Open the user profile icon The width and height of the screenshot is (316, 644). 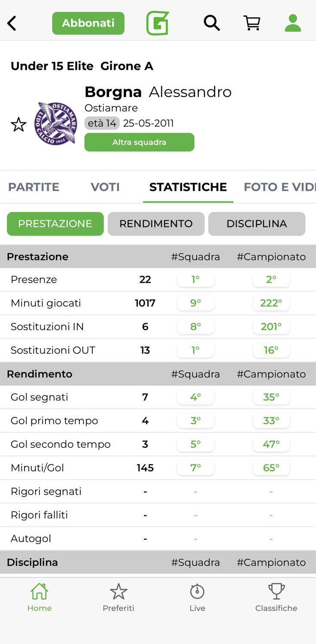click(x=293, y=23)
